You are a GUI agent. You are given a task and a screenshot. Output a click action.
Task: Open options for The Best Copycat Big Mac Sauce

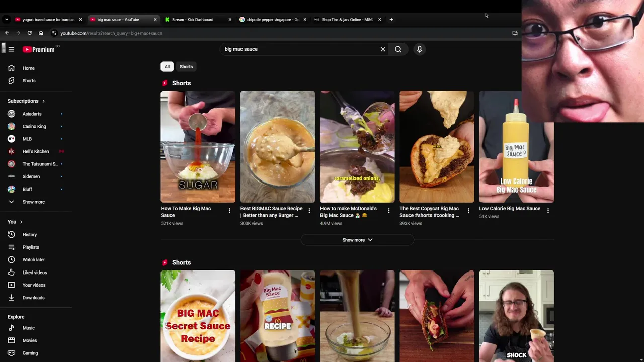(468, 211)
